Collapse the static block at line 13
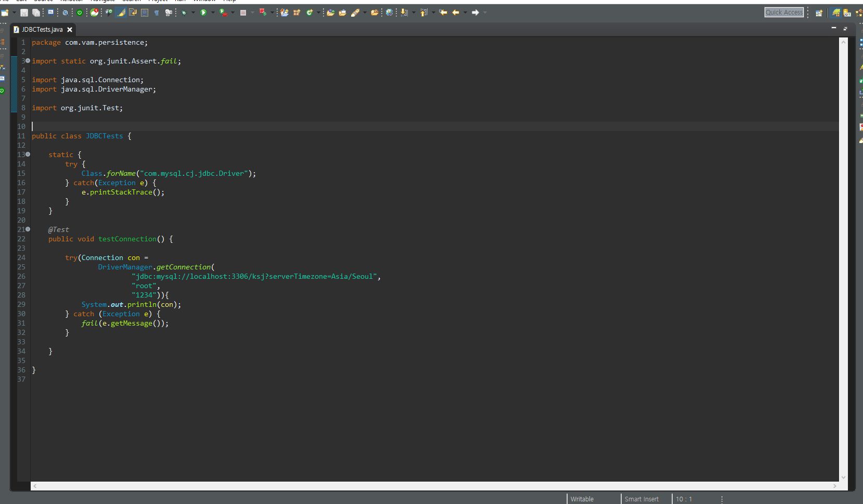This screenshot has height=504, width=863. [28, 154]
